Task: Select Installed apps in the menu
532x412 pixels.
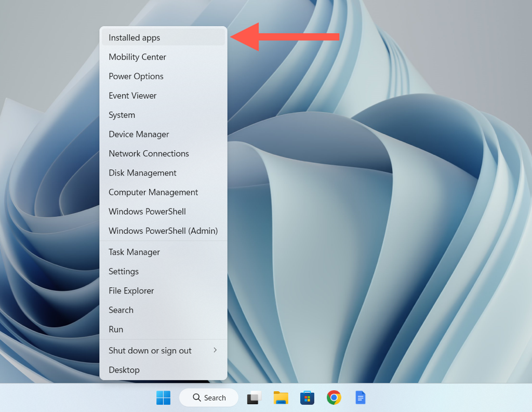Action: pos(163,37)
